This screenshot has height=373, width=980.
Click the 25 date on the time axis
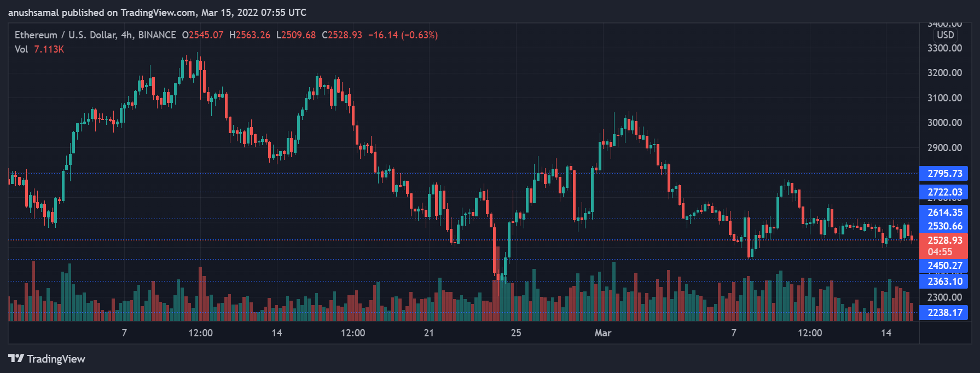click(515, 333)
